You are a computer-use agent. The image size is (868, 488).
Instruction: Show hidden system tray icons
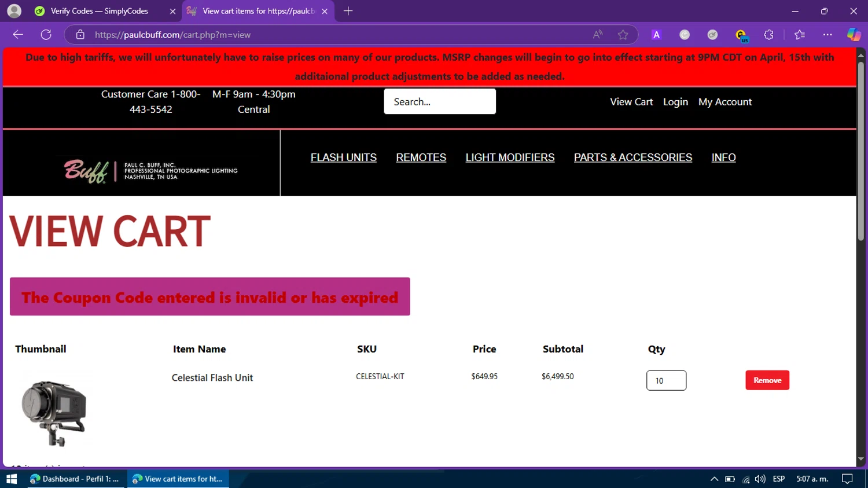(714, 479)
